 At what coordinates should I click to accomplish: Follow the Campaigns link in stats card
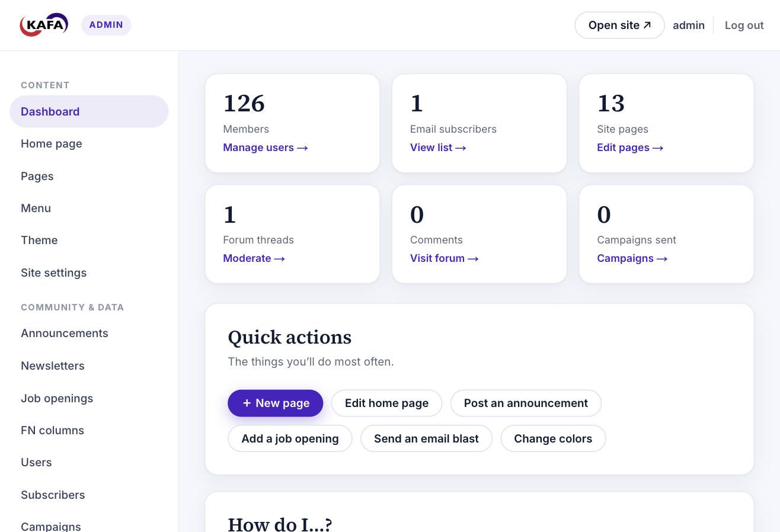[632, 258]
